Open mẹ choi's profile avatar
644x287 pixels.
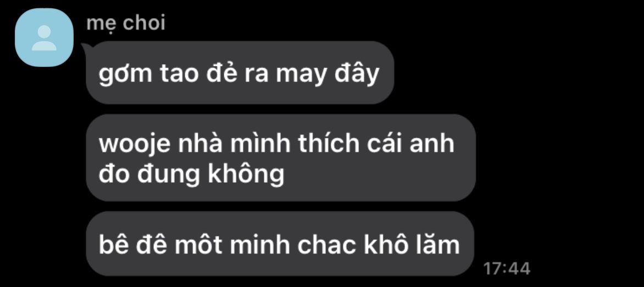tap(45, 37)
